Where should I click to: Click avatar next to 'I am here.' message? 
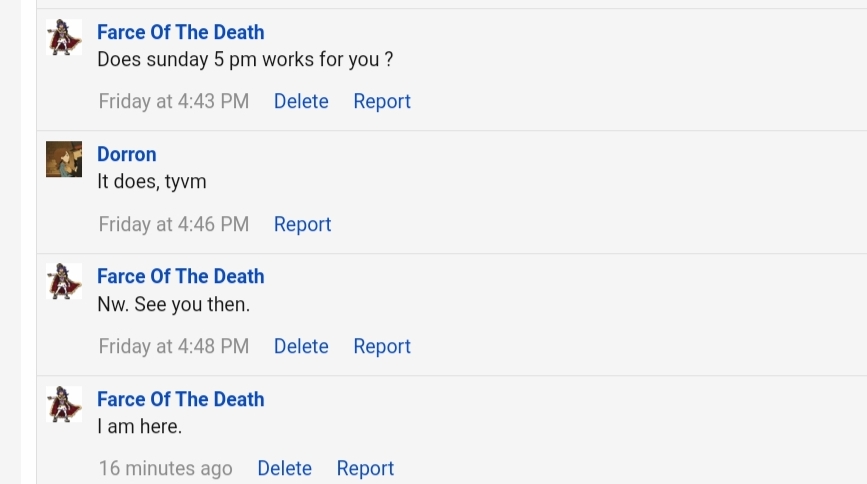click(64, 405)
